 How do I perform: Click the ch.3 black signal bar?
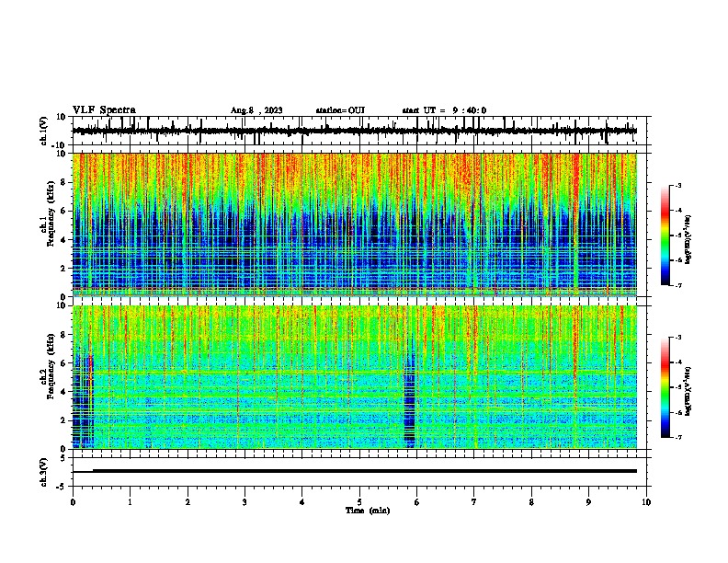[x=365, y=471]
